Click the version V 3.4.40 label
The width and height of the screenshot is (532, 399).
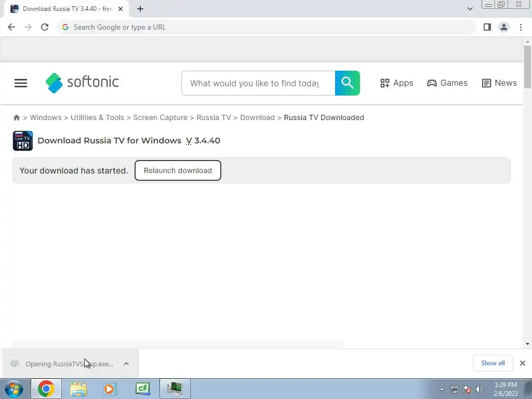[203, 140]
